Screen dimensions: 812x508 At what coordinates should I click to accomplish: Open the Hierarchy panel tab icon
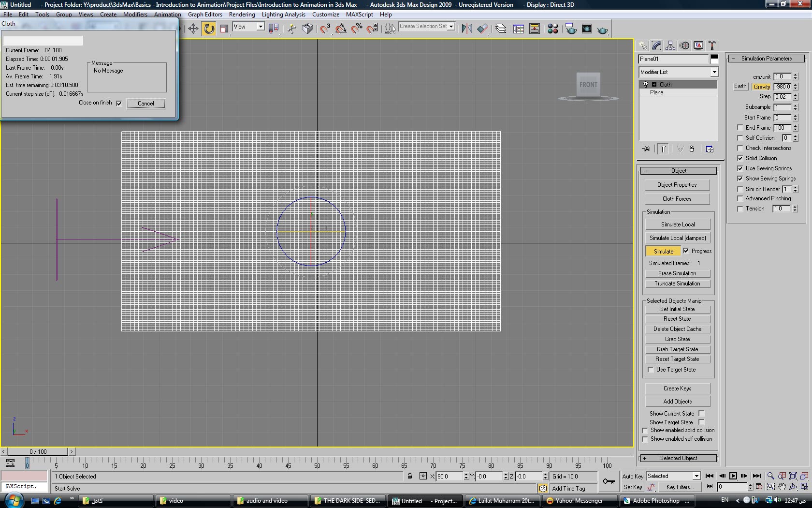coord(670,45)
